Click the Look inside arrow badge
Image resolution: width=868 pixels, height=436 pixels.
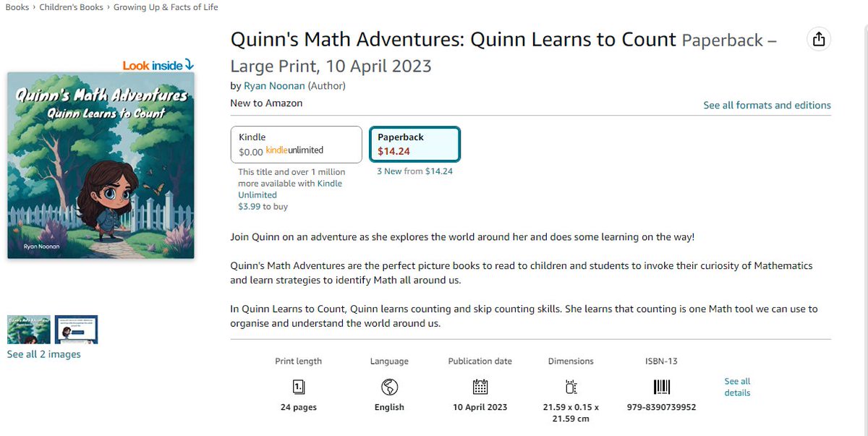click(158, 65)
